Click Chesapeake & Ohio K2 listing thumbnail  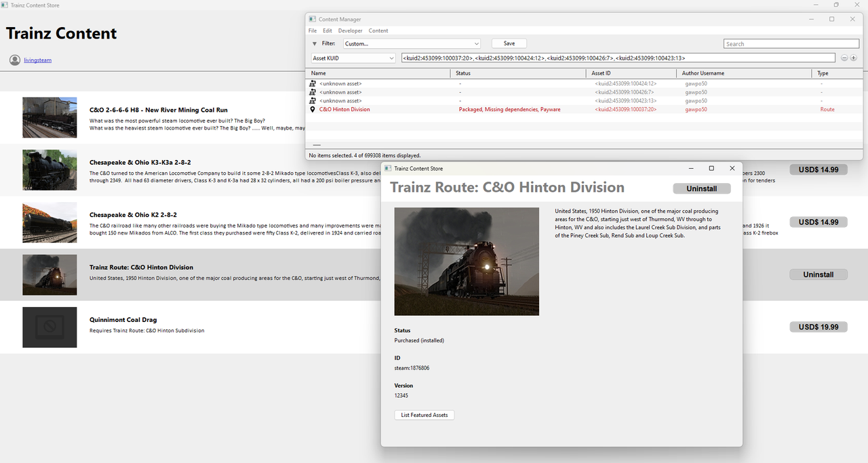50,222
